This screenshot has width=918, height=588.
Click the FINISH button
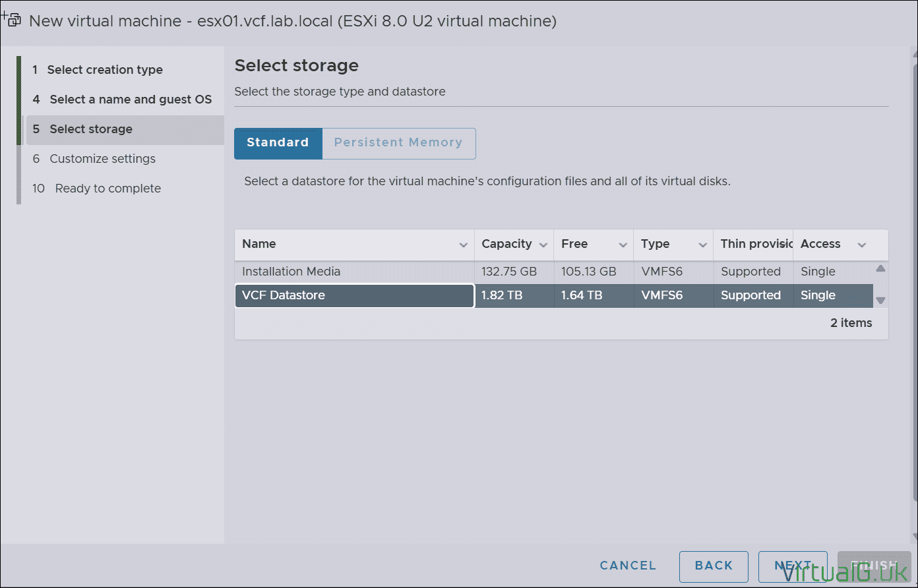(x=874, y=566)
